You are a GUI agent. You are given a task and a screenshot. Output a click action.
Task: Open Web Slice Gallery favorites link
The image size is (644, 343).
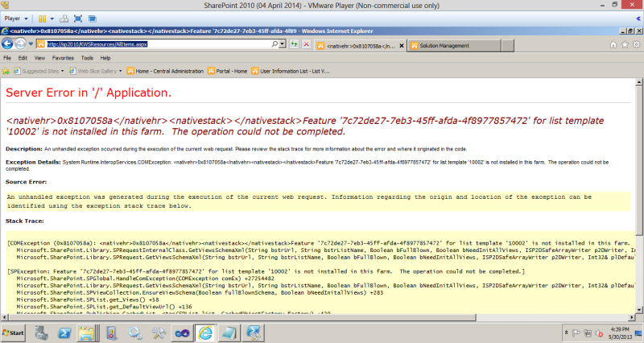tap(93, 71)
